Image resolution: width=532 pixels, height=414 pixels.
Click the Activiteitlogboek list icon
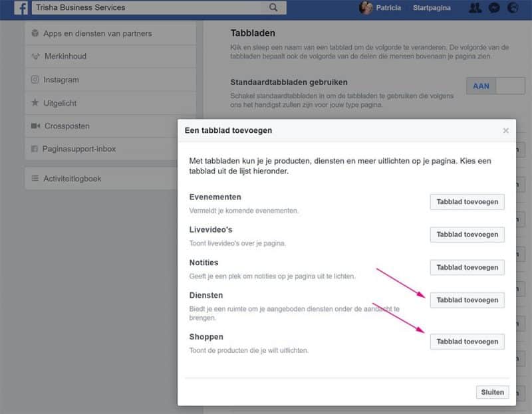coord(35,178)
